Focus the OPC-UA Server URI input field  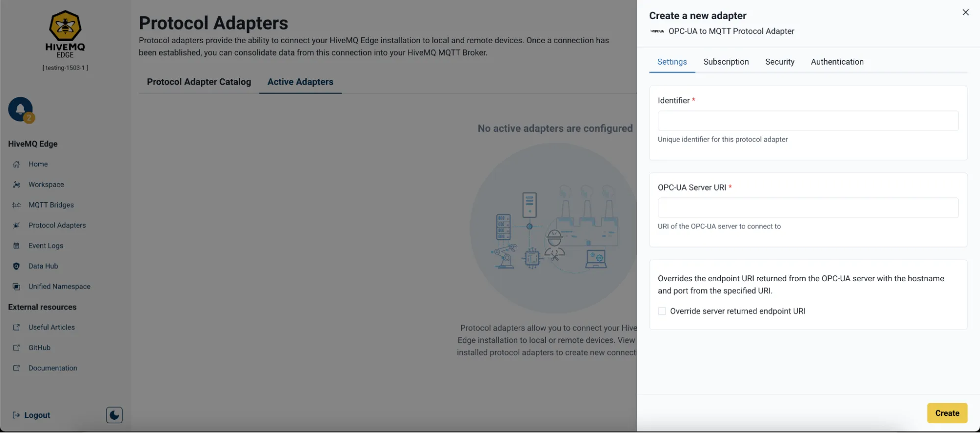pos(808,208)
